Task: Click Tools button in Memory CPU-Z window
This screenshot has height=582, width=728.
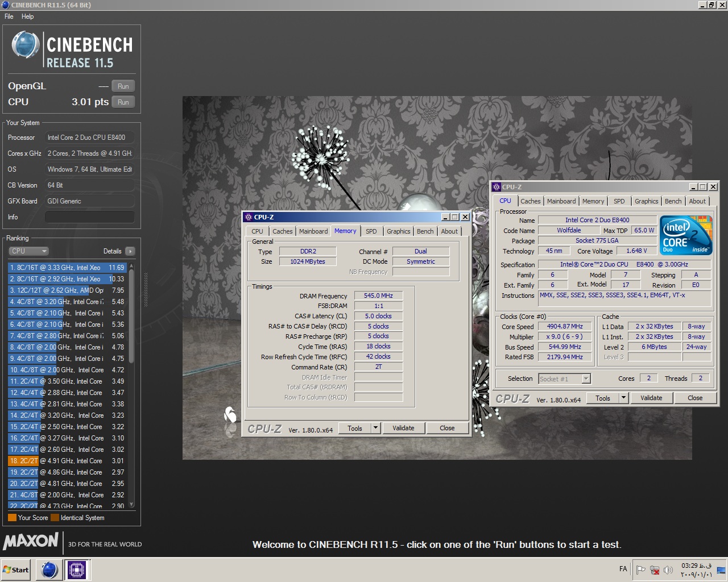Action: [355, 428]
